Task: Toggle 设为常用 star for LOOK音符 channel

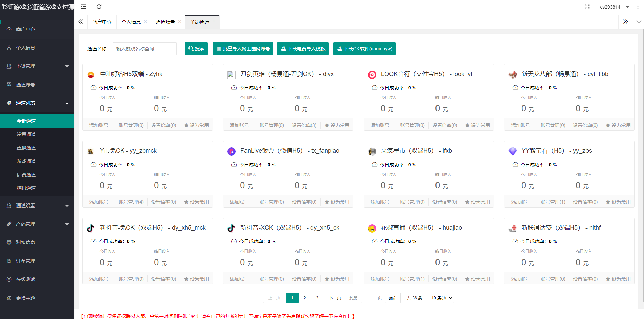Action: tap(478, 125)
